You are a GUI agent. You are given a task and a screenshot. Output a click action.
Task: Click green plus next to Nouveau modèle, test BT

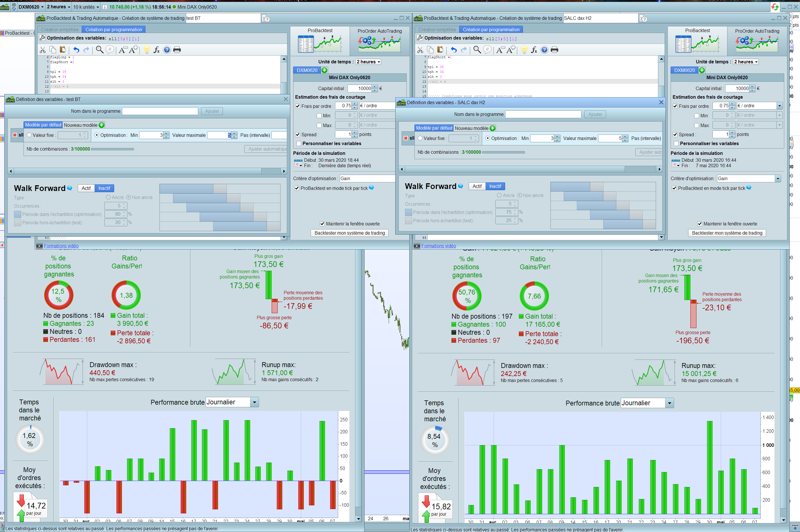[102, 125]
